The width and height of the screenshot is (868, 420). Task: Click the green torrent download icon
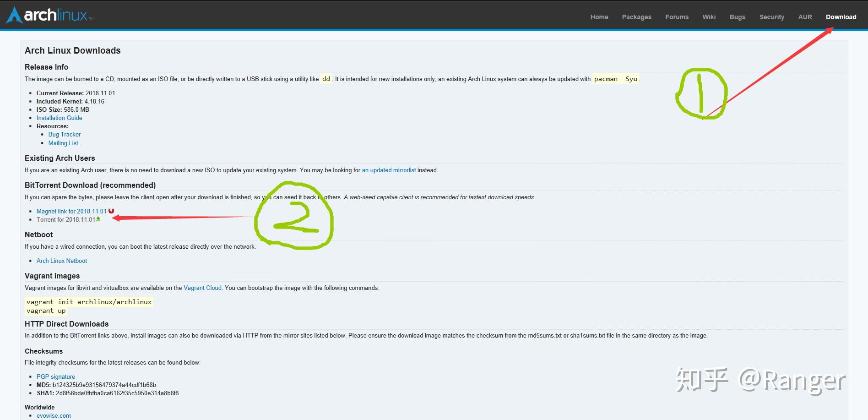point(98,219)
